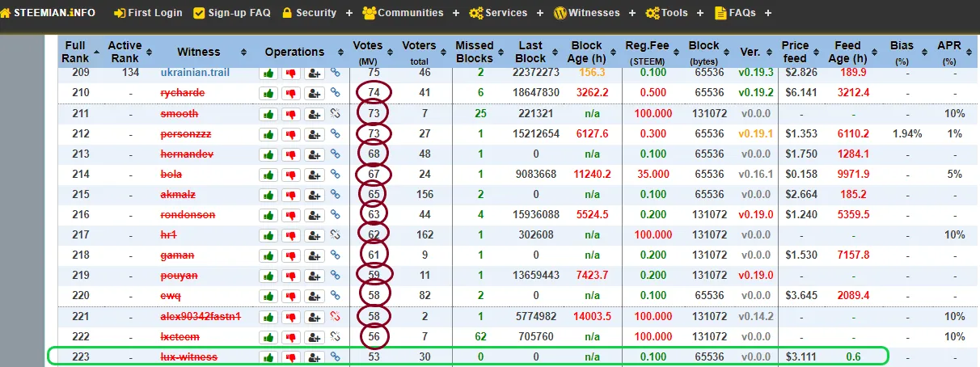This screenshot has width=980, height=367.
Task: Downvote hernandev with red thumbs-down
Action: coord(291,154)
